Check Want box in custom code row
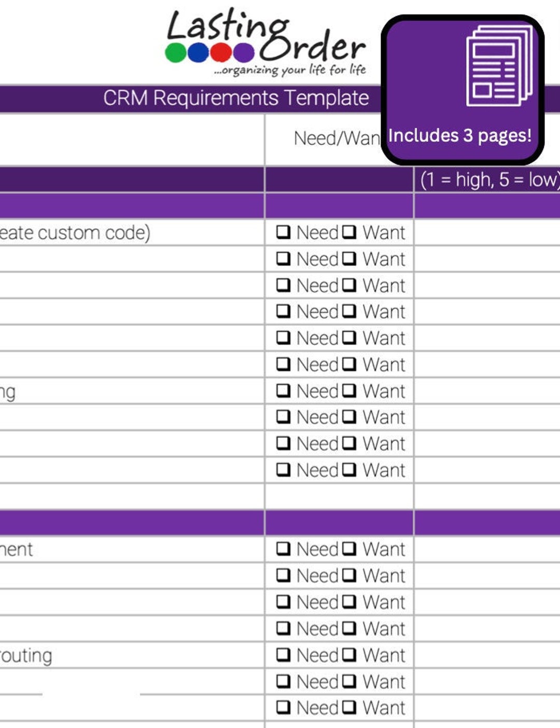The image size is (560, 728). tap(349, 232)
